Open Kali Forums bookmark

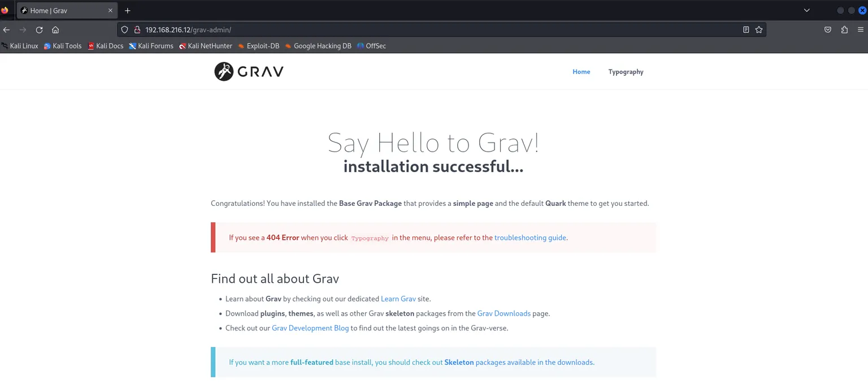click(151, 46)
